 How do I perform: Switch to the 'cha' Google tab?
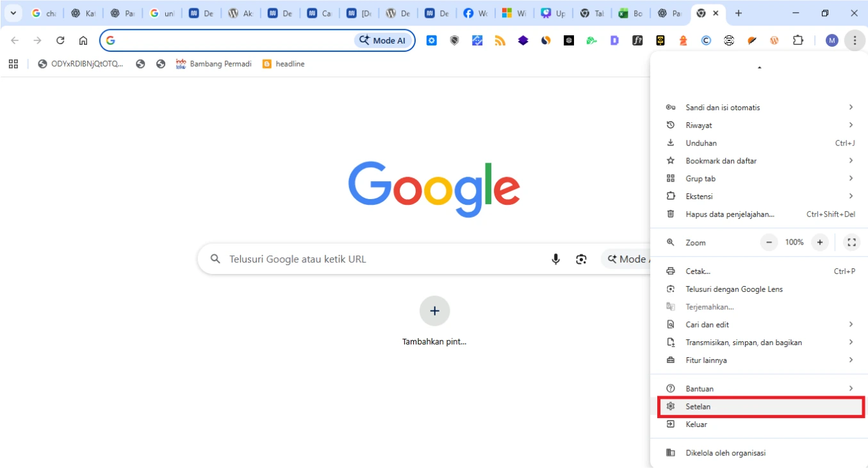pos(45,13)
